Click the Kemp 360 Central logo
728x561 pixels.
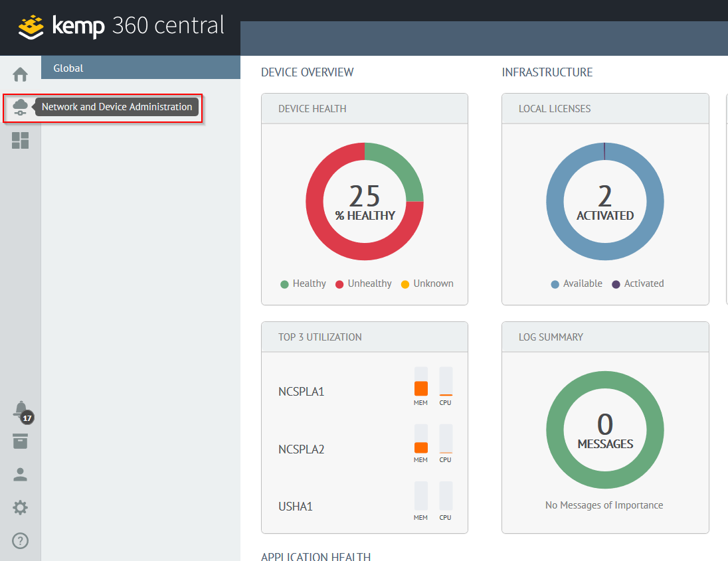pyautogui.click(x=121, y=27)
